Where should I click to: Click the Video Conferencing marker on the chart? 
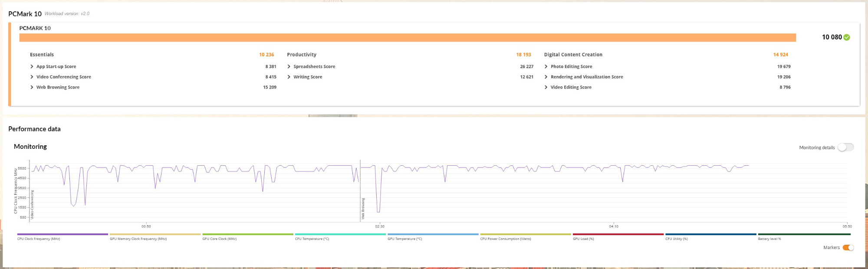pyautogui.click(x=32, y=204)
